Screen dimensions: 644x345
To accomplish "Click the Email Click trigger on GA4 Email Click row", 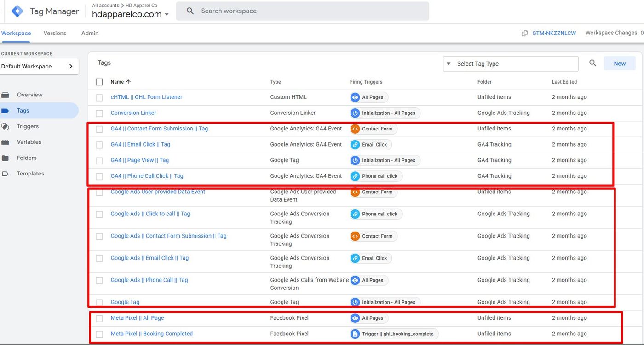I will click(371, 145).
